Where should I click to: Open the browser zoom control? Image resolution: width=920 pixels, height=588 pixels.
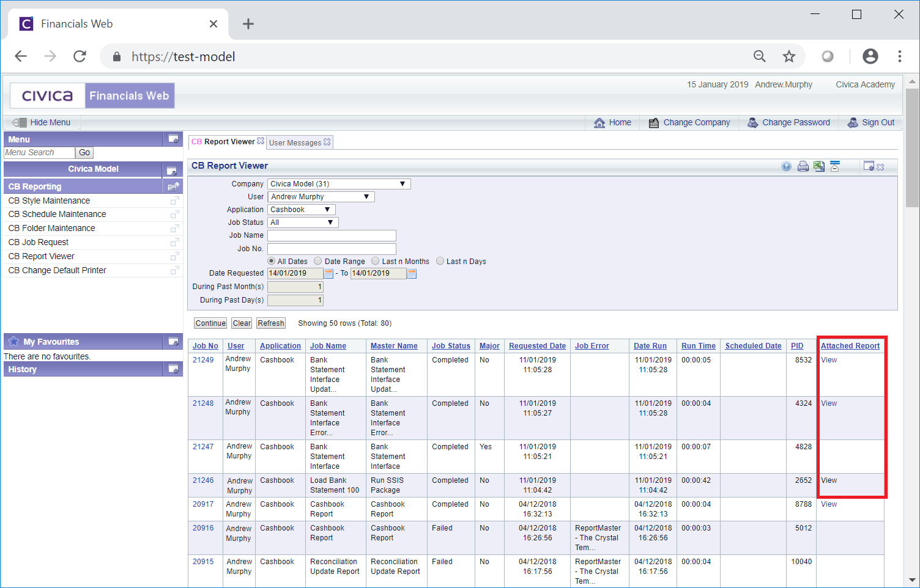tap(760, 56)
